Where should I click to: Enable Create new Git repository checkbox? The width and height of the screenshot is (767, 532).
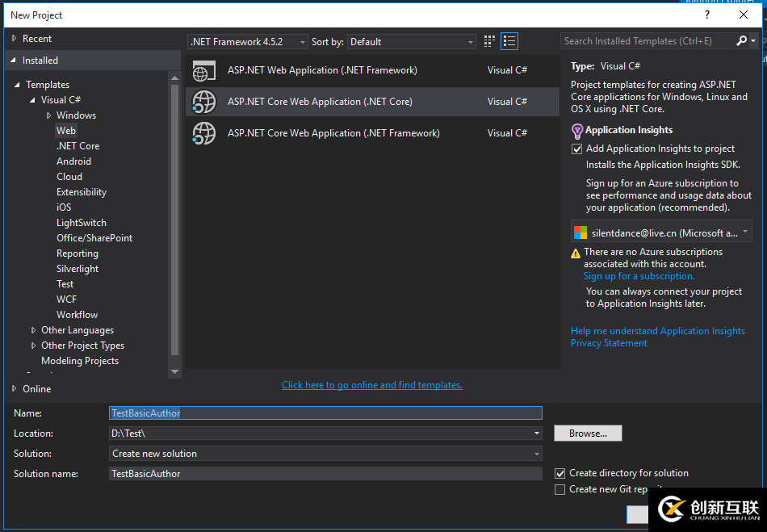pos(560,489)
